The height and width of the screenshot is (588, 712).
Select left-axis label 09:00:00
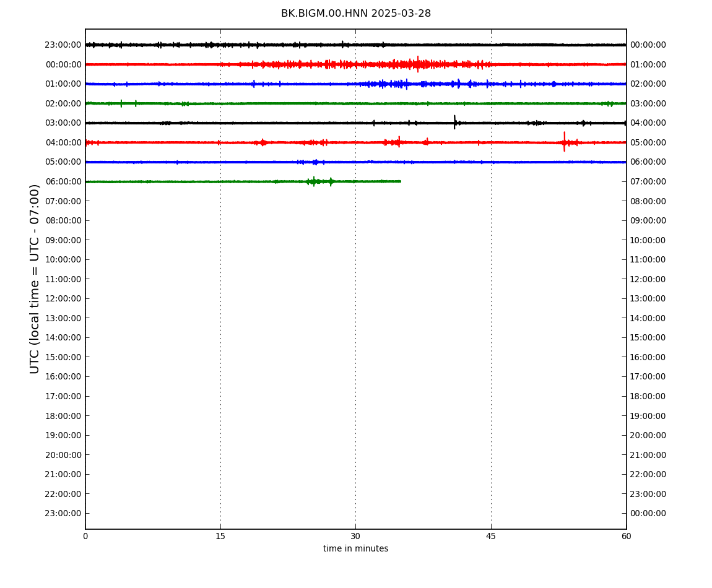(63, 240)
